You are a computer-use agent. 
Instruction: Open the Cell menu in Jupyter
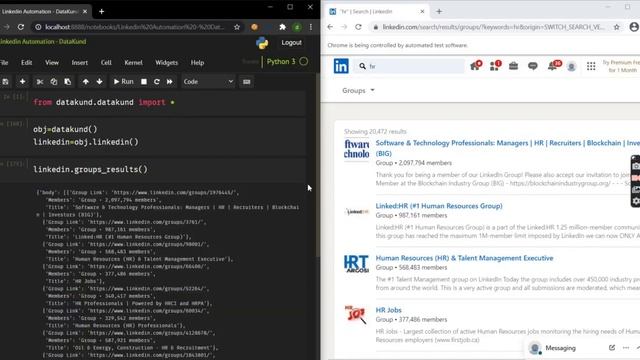tap(106, 62)
